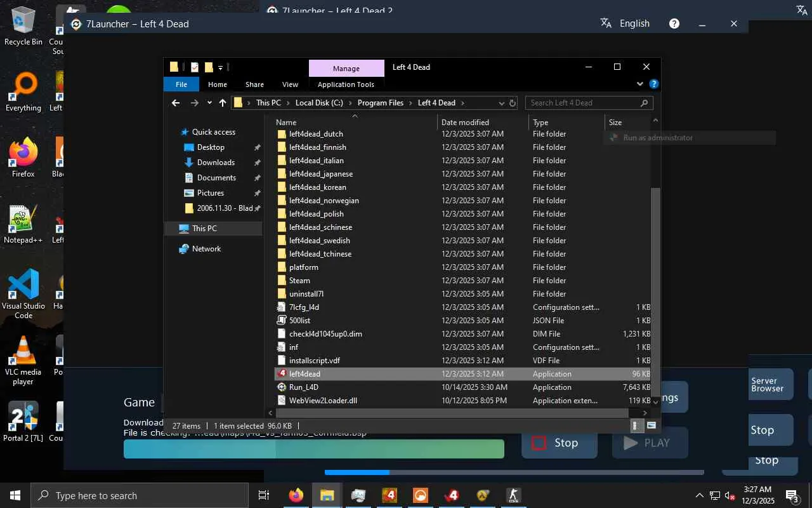Viewport: 812px width, 508px height.
Task: Click the chevron after Local Disk (C:) in the address bar
Action: pyautogui.click(x=350, y=103)
